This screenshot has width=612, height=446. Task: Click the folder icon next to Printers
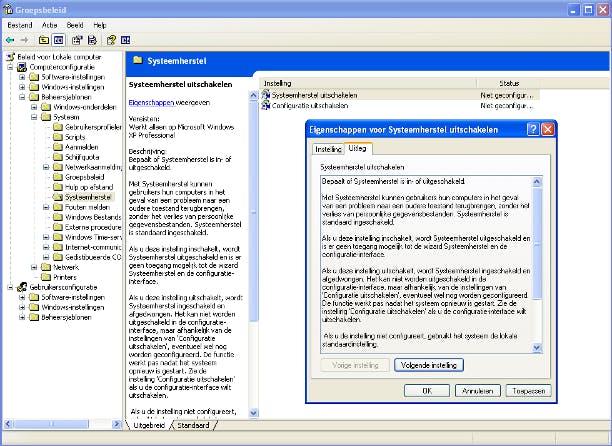[x=46, y=277]
